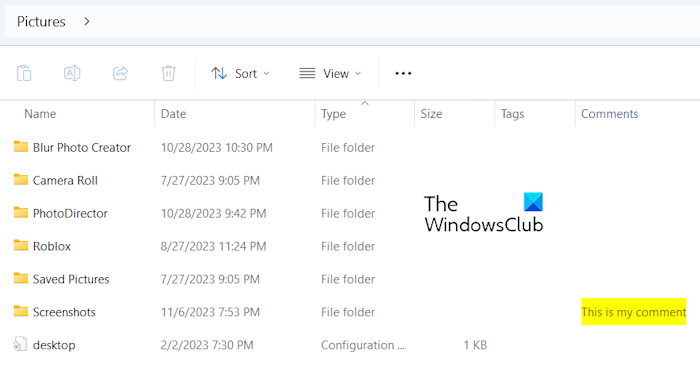Click the Rename toolbar icon
700x375 pixels.
coord(72,73)
